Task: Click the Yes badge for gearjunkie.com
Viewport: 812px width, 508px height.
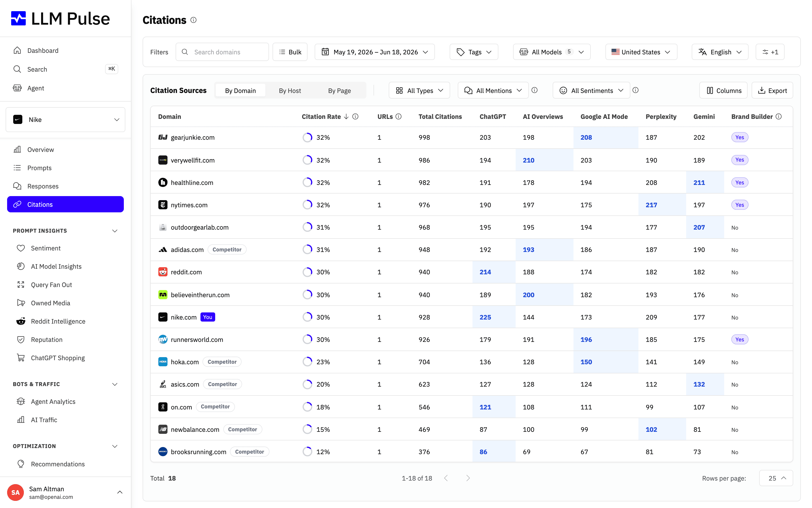Action: [739, 137]
